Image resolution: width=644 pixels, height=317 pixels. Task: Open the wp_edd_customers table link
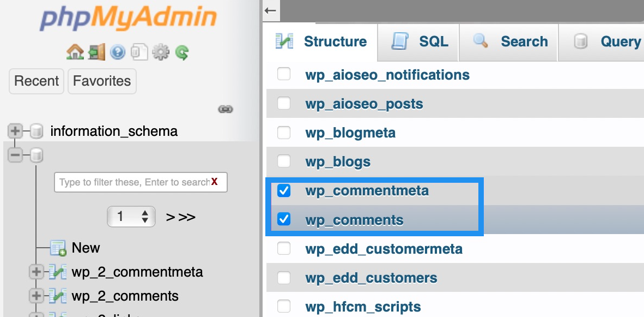(371, 278)
